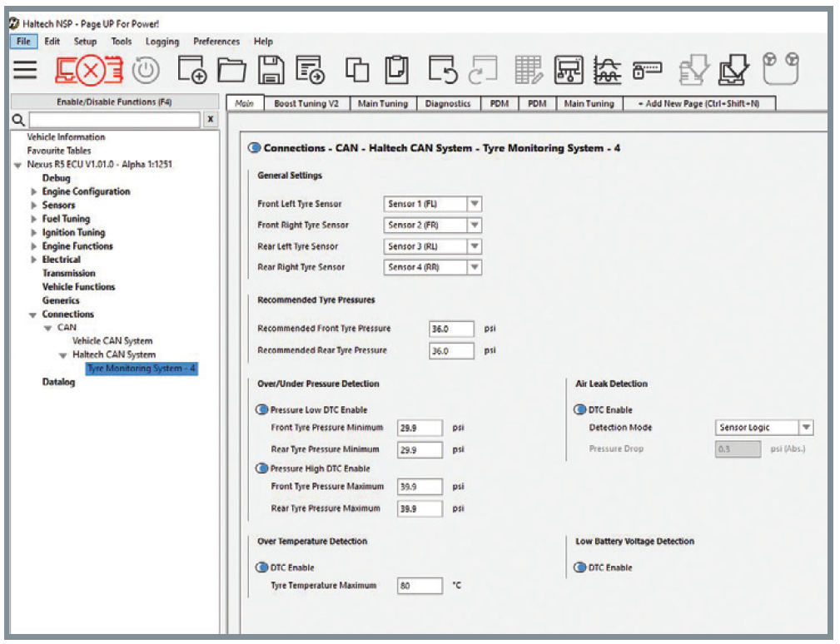Viewport: 840px width, 644px height.
Task: Toggle Air Leak Detection DTC Enable
Action: tap(579, 409)
